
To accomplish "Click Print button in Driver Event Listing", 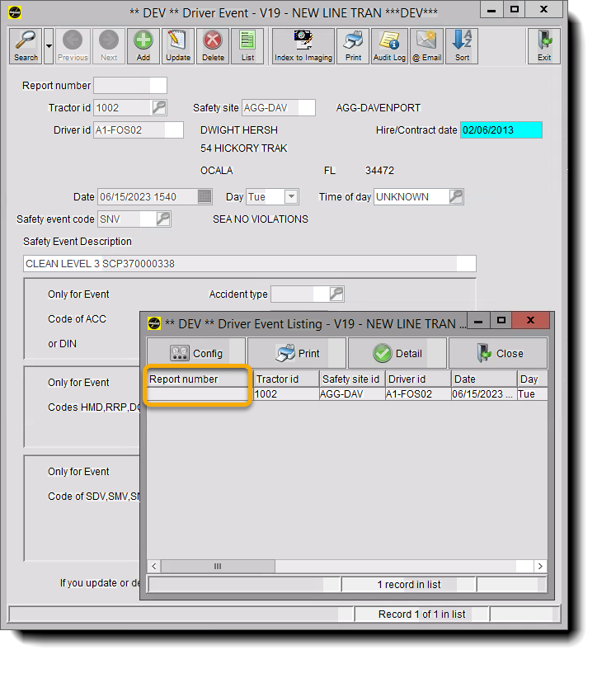I will pyautogui.click(x=297, y=353).
